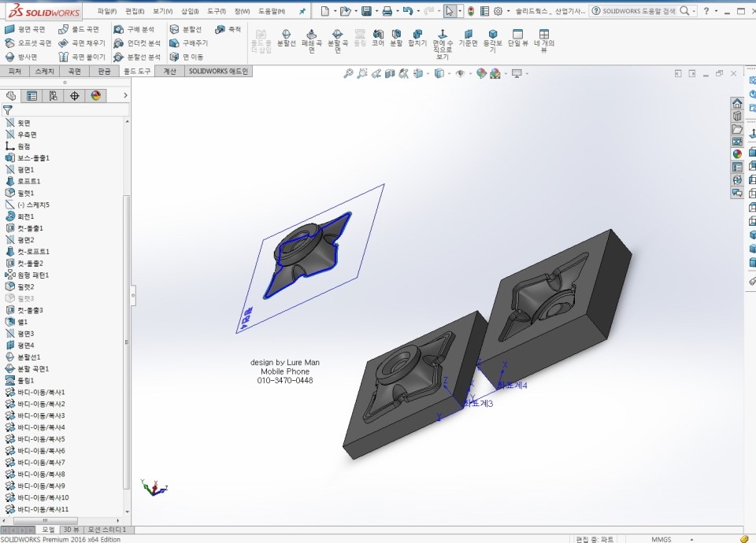Select the 룰드 곡면 ruled surface tool
The width and height of the screenshot is (756, 543).
[79, 30]
